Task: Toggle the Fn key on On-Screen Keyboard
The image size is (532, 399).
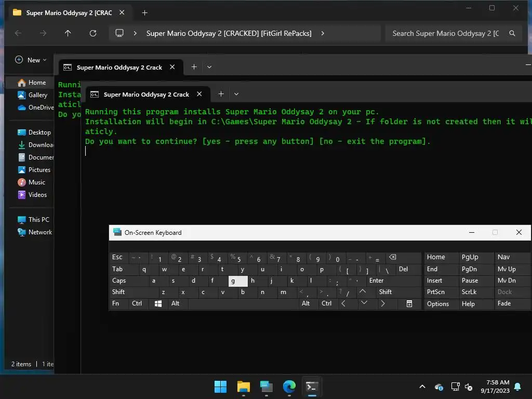Action: (x=119, y=303)
